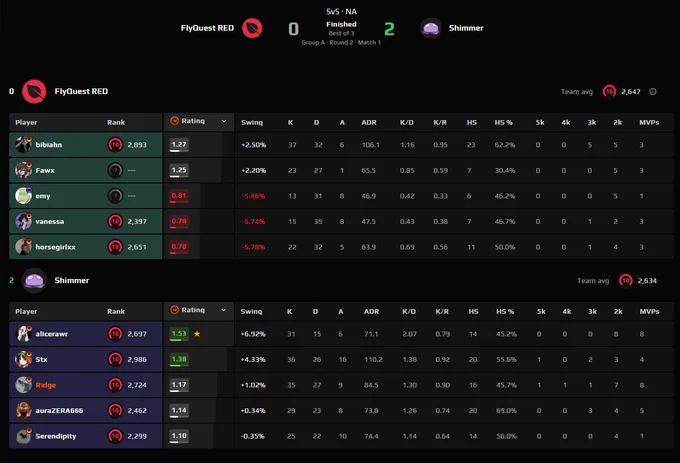Open bibiahn player profile link
The image size is (680, 463).
click(x=49, y=145)
